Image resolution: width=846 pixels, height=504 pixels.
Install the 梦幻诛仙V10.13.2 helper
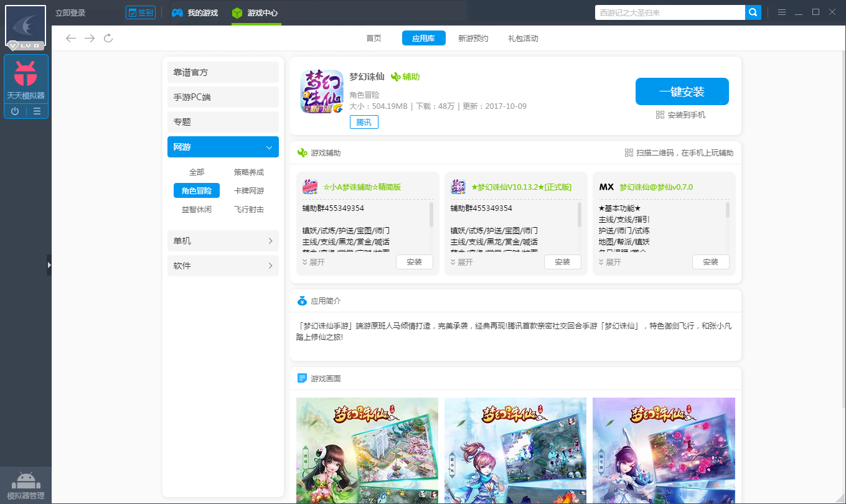coord(562,262)
